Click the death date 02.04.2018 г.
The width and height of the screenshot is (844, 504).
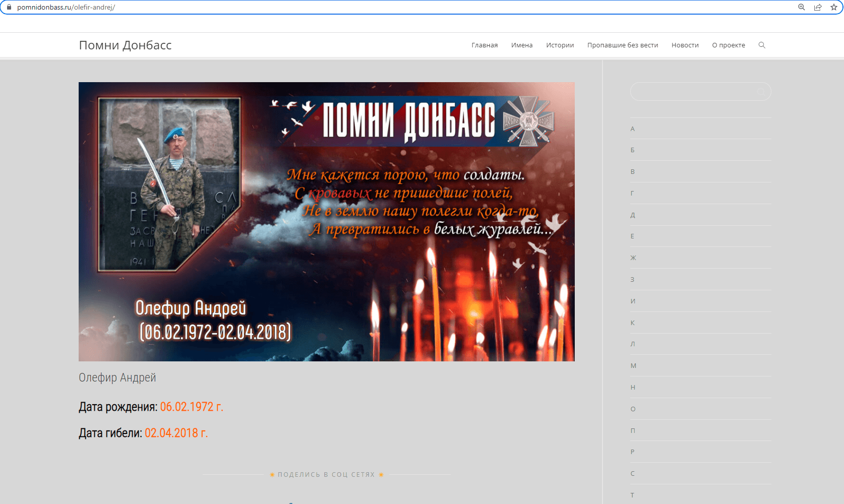(x=176, y=433)
